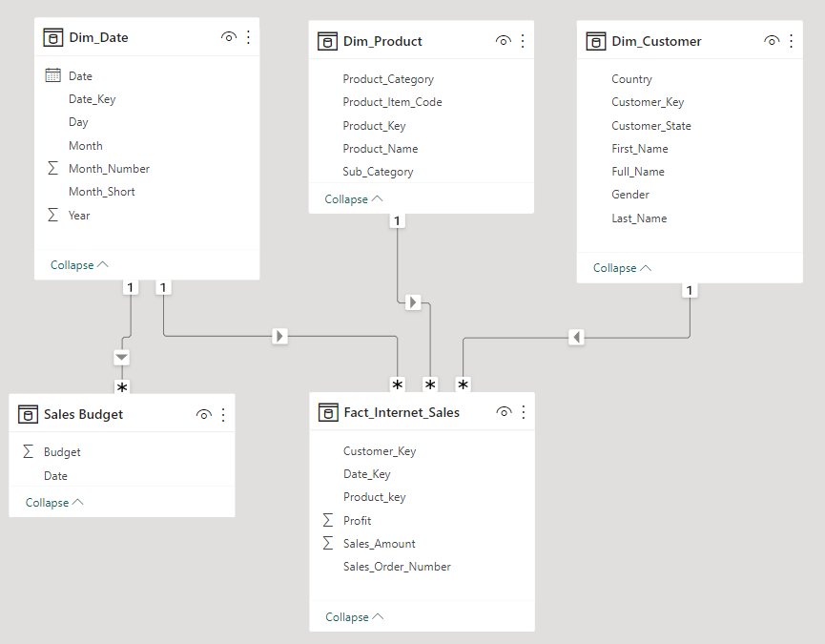Collapse the Dim_Date table

(x=79, y=265)
